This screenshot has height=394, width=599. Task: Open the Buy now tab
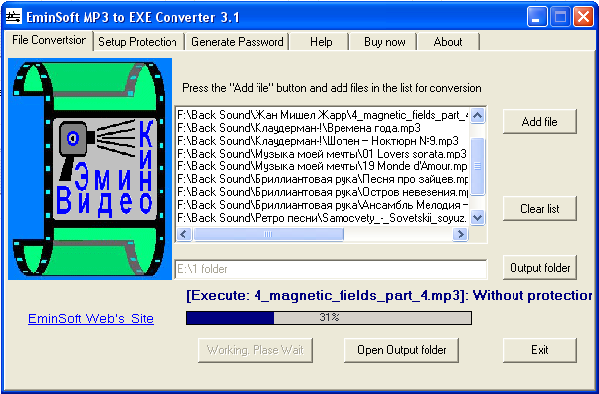click(x=385, y=42)
